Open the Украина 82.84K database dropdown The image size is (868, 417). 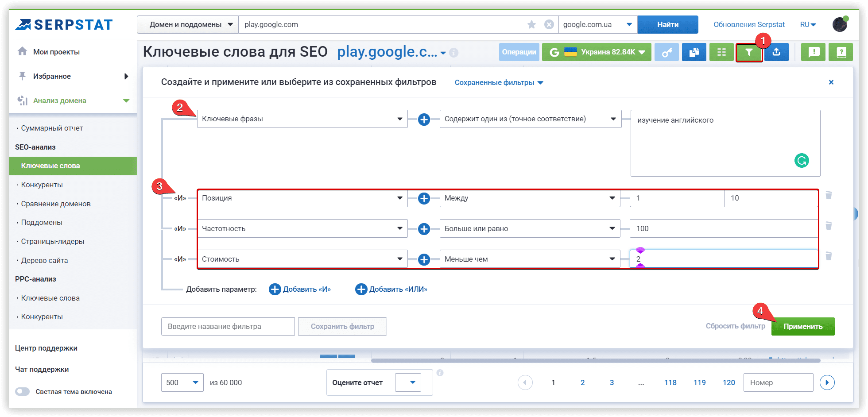click(597, 52)
